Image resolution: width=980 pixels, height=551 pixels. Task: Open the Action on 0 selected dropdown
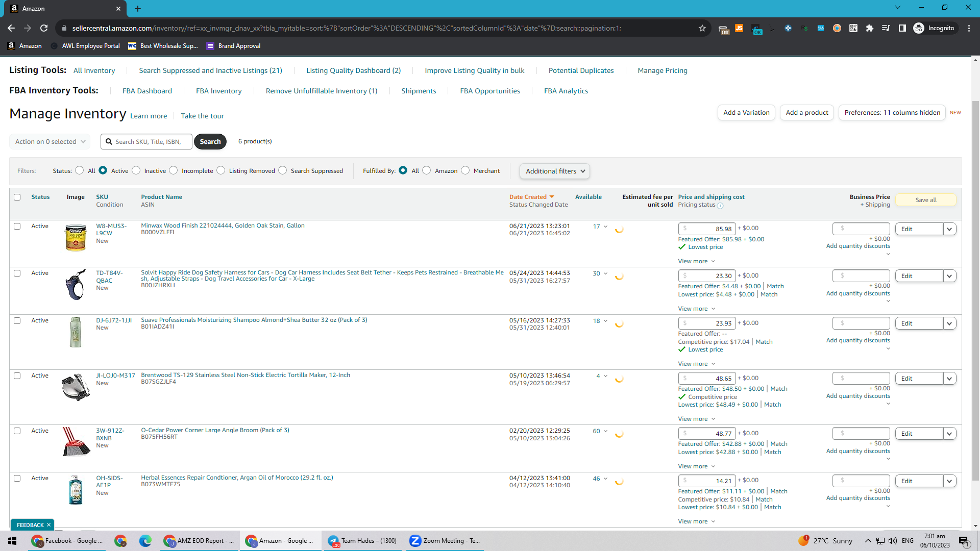coord(50,142)
